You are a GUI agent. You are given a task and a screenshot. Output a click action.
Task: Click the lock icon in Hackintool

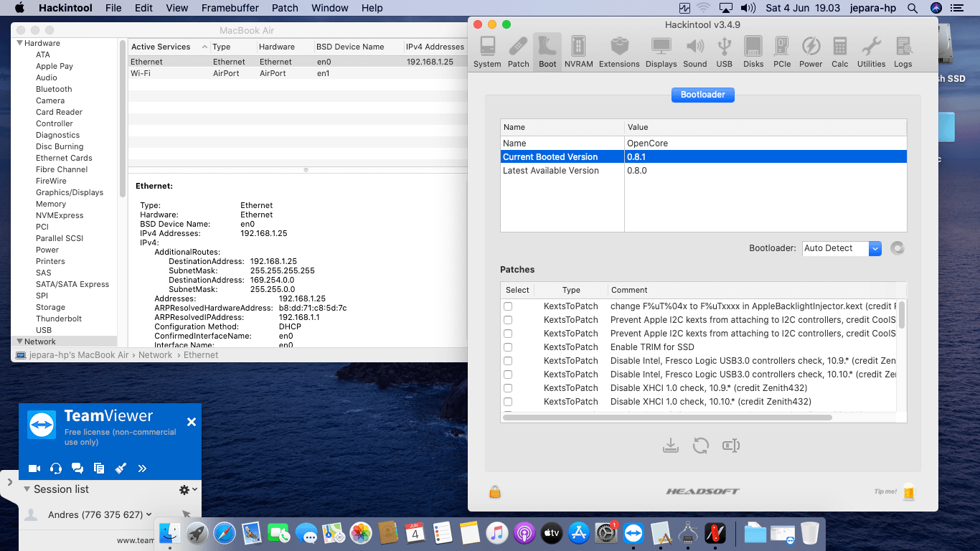tap(495, 491)
